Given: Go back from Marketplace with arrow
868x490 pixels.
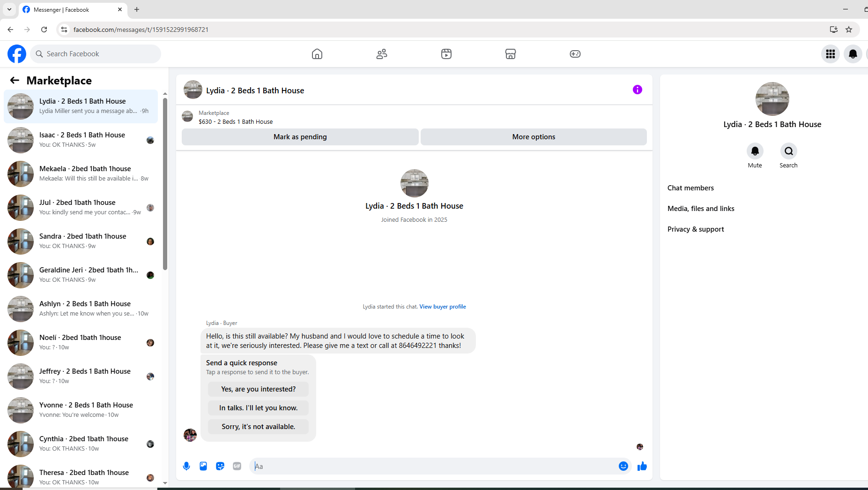Looking at the screenshot, I should (x=15, y=80).
